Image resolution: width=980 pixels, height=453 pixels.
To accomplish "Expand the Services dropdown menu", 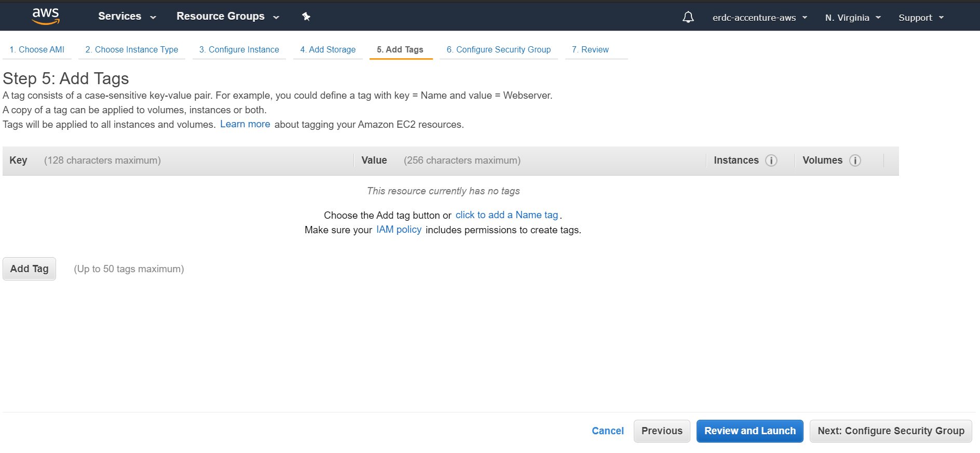I will point(127,17).
